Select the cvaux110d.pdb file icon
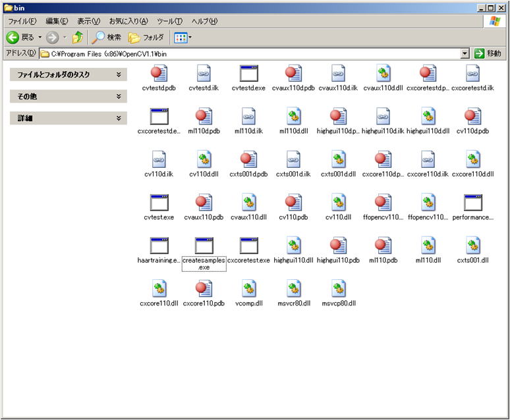Screen dimensions: 510x420 click(293, 74)
